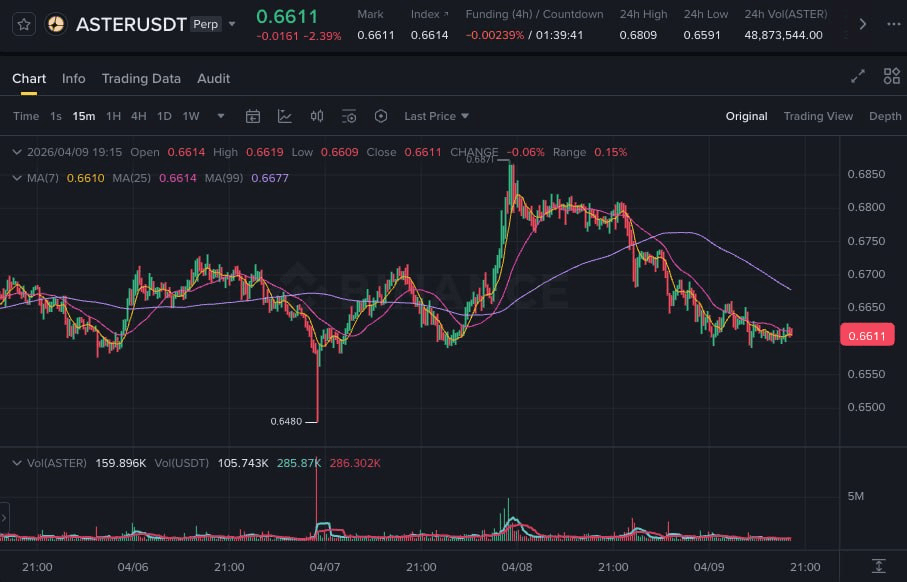Viewport: 907px width, 582px height.
Task: Select the 1D time interval
Action: point(164,116)
